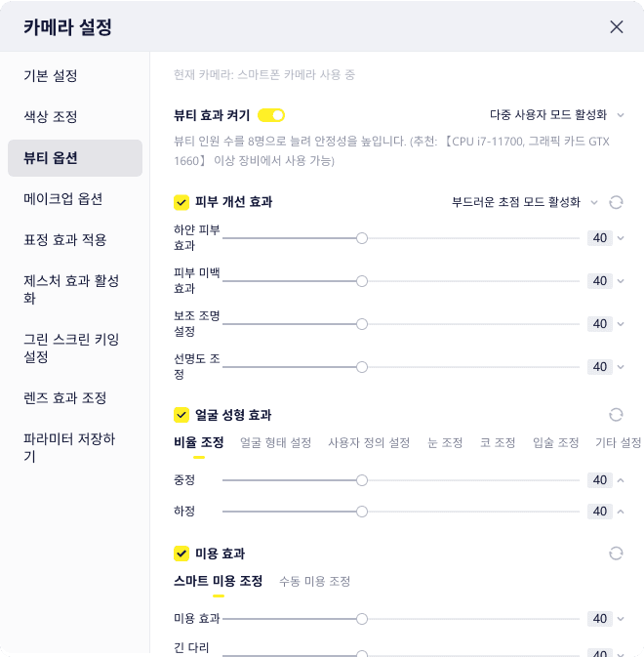644x657 pixels.
Task: Switch to the 얼굴 형태 설정 tab
Action: 275,443
